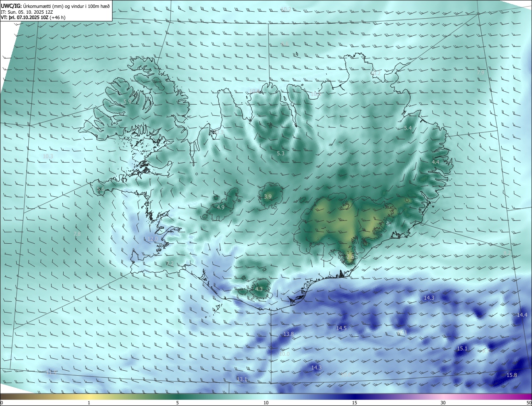
Task: Click the 15.8 value on the map
Action: click(x=512, y=375)
